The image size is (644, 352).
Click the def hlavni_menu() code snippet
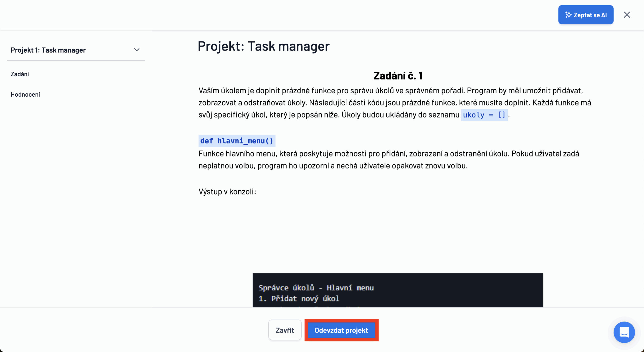pyautogui.click(x=236, y=141)
